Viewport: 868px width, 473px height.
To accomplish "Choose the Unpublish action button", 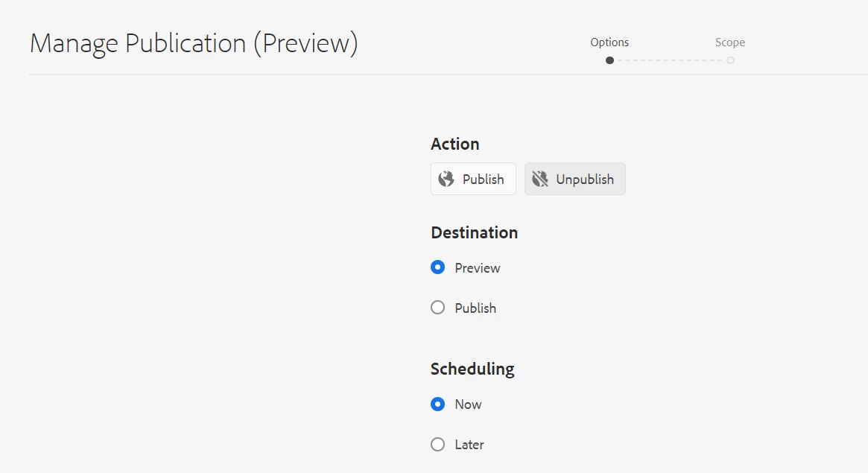I will click(x=575, y=179).
